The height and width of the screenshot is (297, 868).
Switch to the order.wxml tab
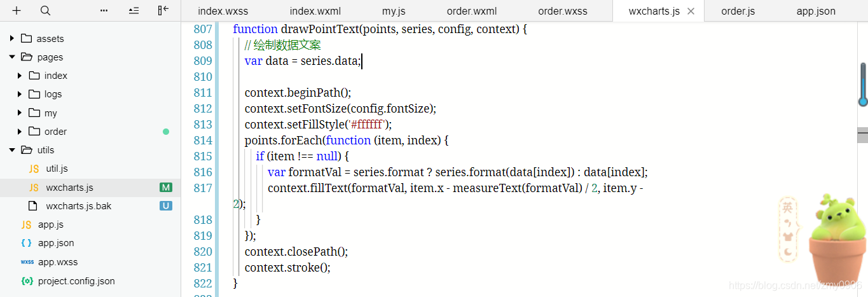(471, 11)
